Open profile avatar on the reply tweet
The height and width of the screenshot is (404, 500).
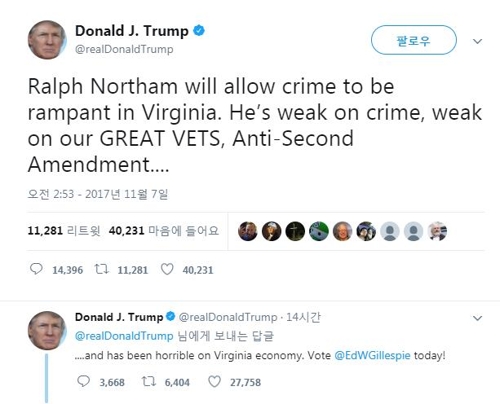(47, 331)
